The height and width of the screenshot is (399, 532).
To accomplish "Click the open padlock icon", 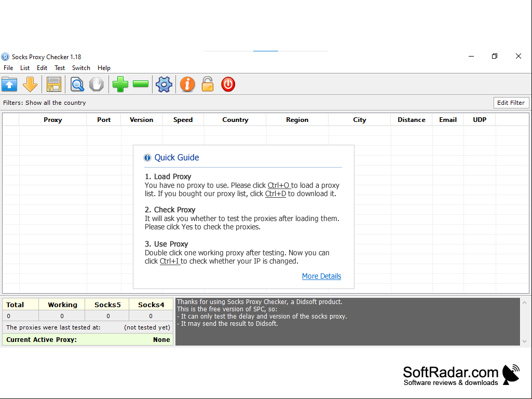I will click(208, 84).
